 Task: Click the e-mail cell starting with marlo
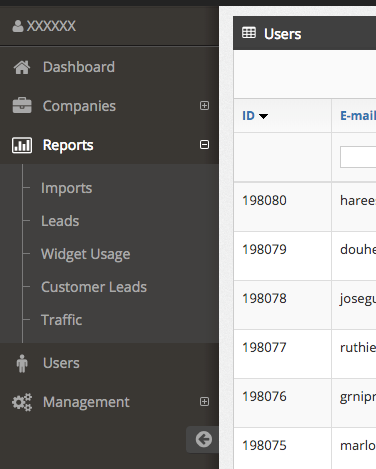pyautogui.click(x=358, y=446)
